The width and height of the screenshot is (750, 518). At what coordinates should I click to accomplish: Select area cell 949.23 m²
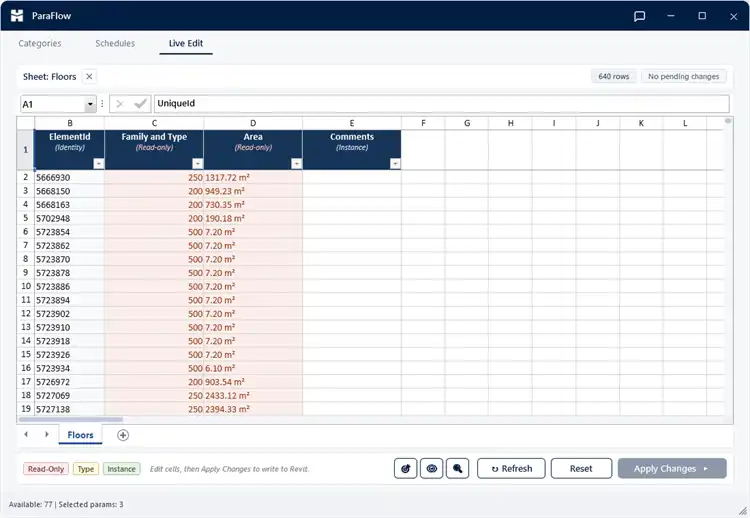(253, 191)
